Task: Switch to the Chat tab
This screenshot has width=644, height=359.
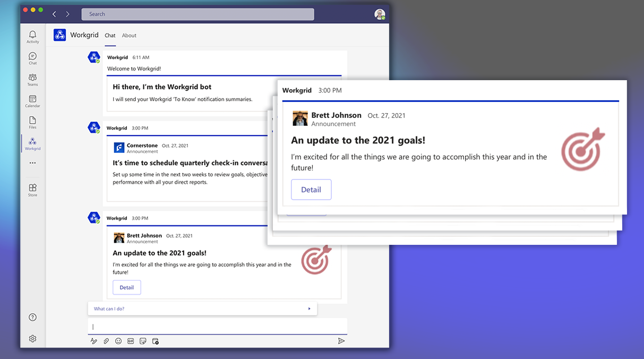Action: coord(110,36)
